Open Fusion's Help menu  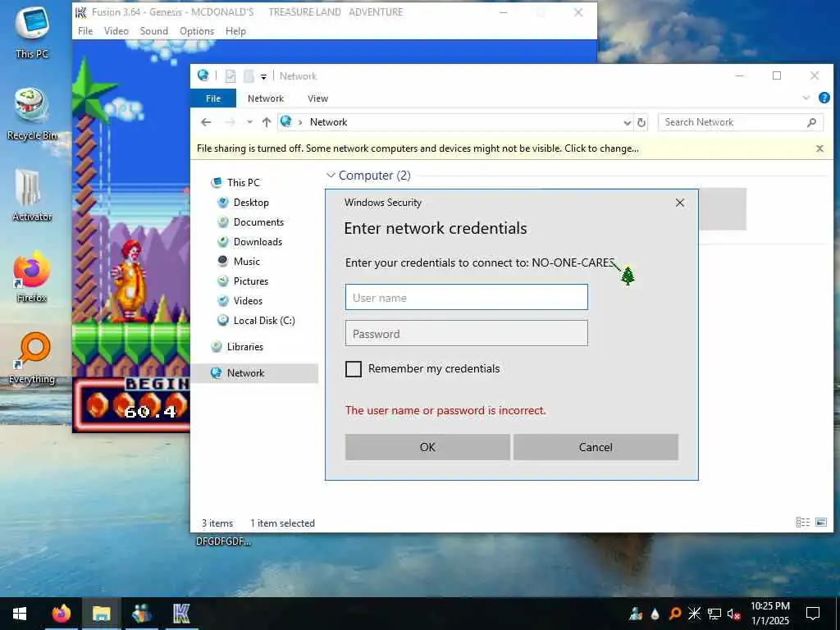click(x=235, y=31)
